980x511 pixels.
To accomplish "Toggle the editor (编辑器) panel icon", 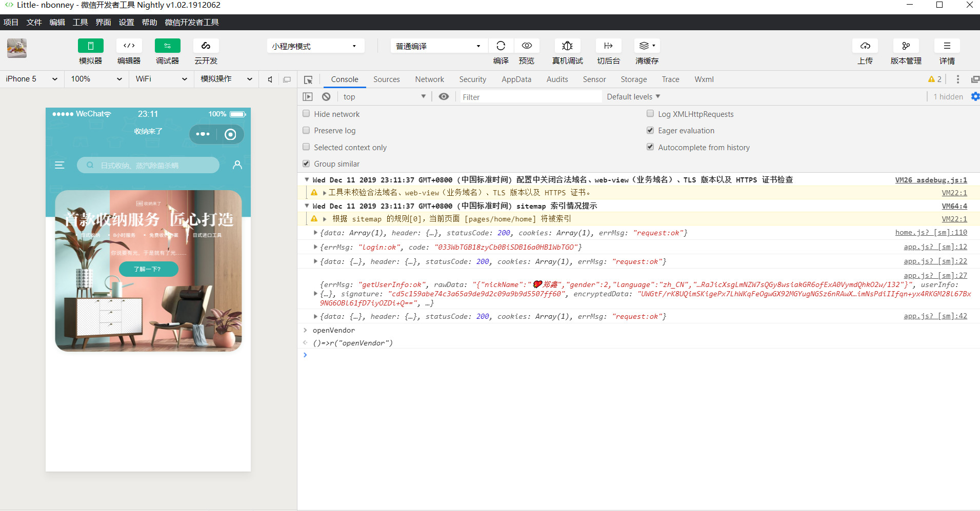I will point(129,46).
